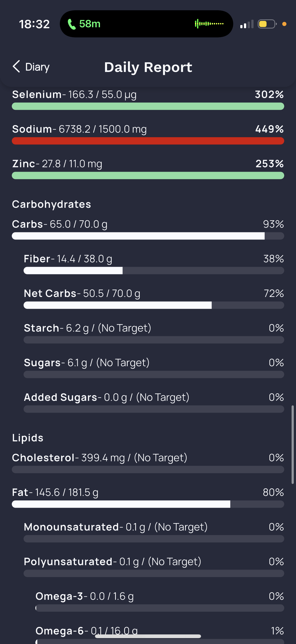Open Starch nutrient details

[154, 333]
